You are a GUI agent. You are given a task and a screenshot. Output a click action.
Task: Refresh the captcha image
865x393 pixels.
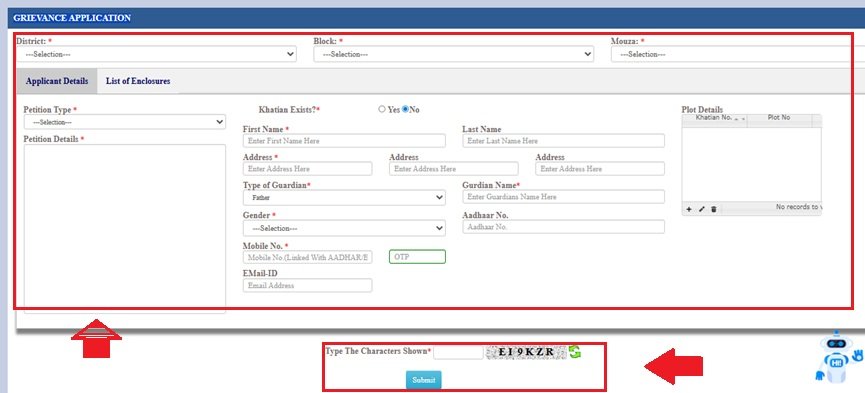coord(575,351)
